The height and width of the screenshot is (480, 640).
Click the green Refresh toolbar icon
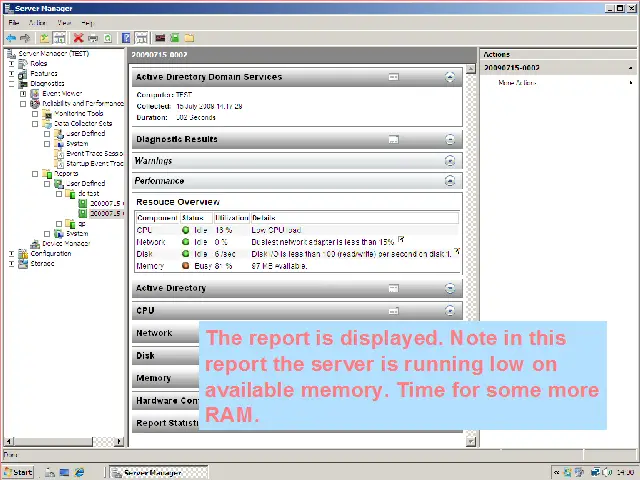pos(108,38)
